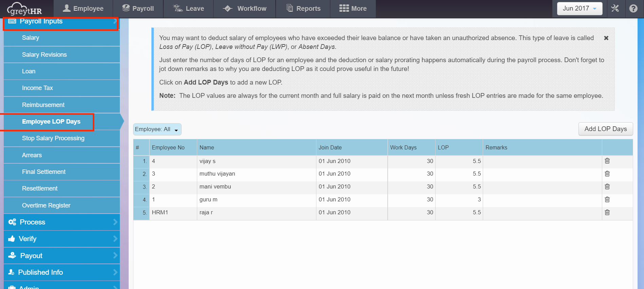This screenshot has width=644, height=289.
Task: Click the greytHR logo
Action: [24, 9]
